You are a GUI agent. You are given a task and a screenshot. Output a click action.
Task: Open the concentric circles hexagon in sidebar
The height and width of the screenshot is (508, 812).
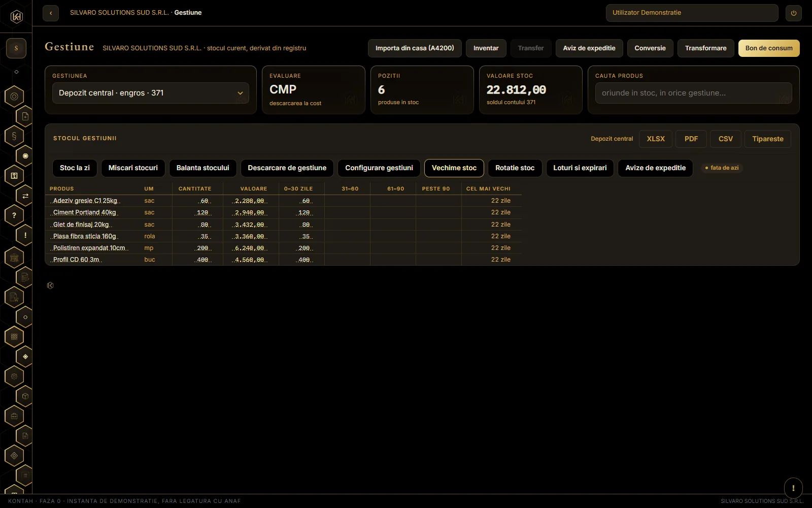point(14,96)
